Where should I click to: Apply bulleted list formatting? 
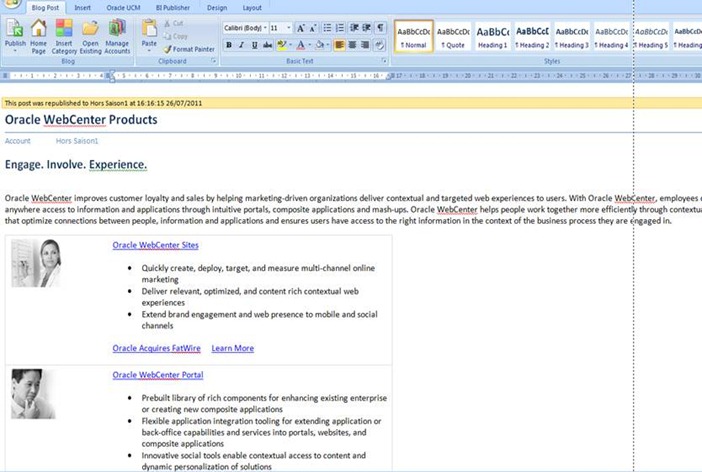tap(327, 28)
